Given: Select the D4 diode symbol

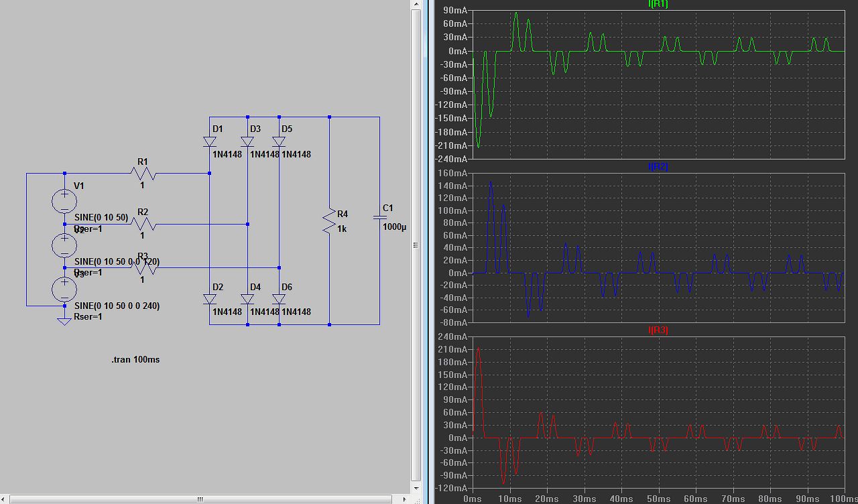Looking at the screenshot, I should [x=247, y=299].
